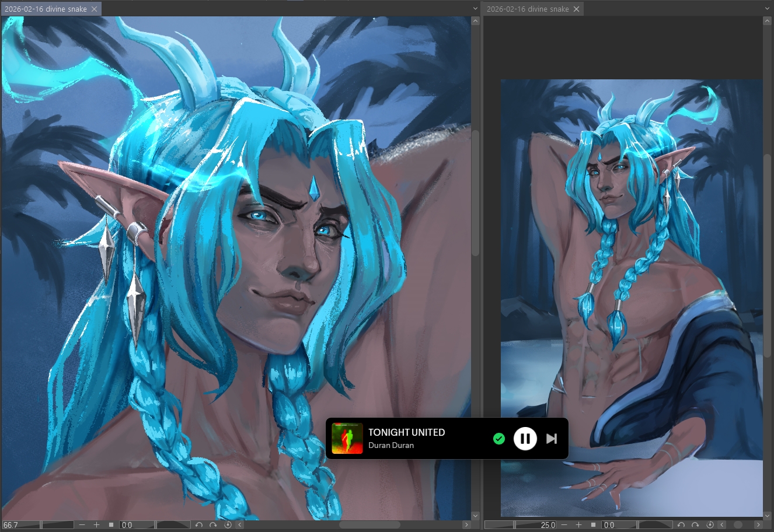This screenshot has width=774, height=532.
Task: Pause the song Tonight United
Action: point(525,439)
